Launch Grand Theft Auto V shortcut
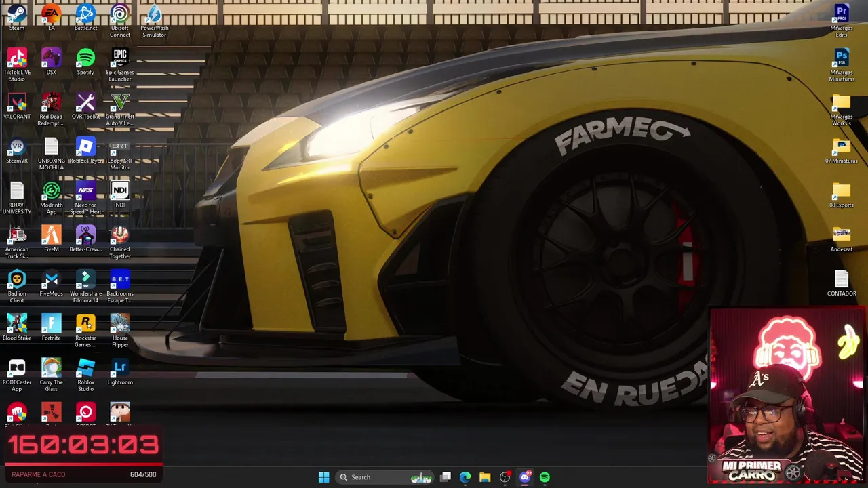The width and height of the screenshot is (868, 488). point(120,110)
